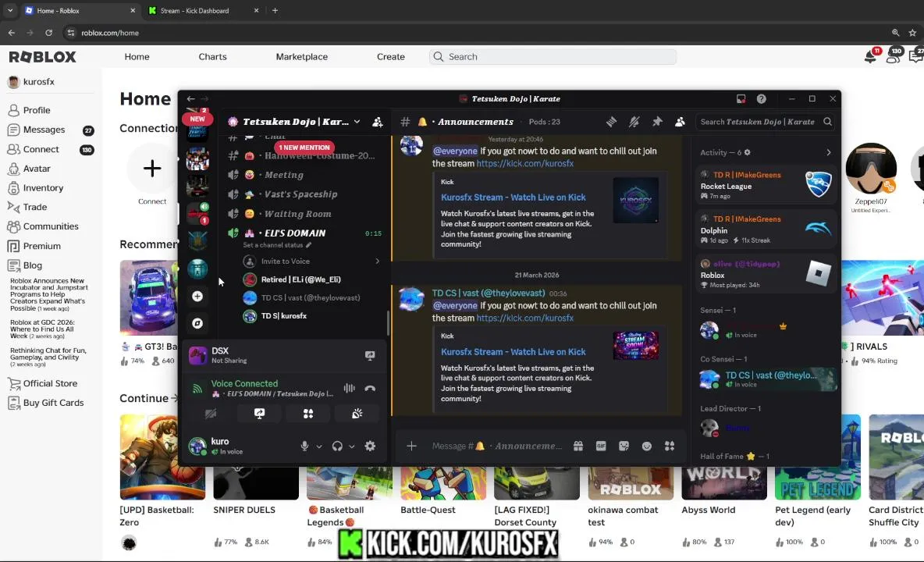Open activities button in voice panel

308,414
